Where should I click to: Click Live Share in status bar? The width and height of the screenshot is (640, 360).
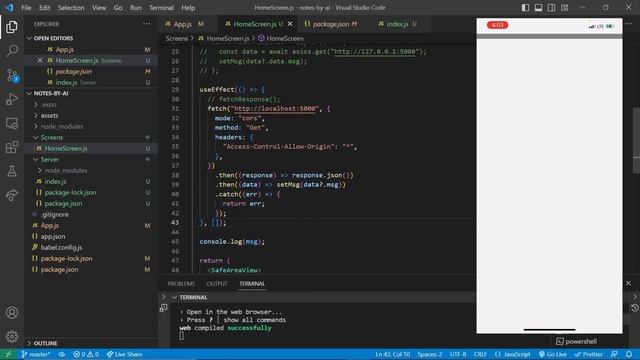124,354
